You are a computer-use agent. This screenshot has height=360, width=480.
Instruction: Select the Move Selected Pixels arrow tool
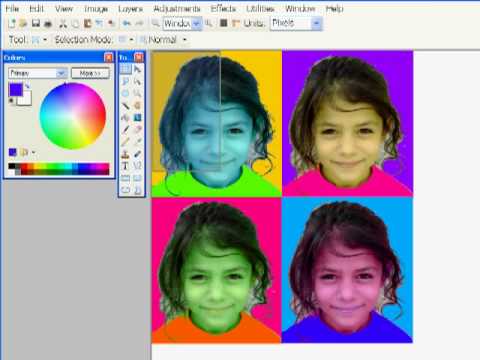(x=137, y=69)
